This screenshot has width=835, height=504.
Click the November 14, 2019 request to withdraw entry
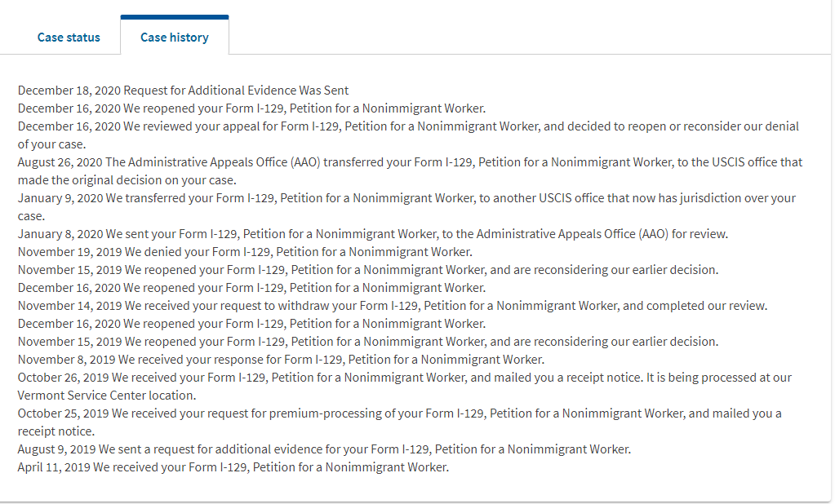(x=393, y=306)
